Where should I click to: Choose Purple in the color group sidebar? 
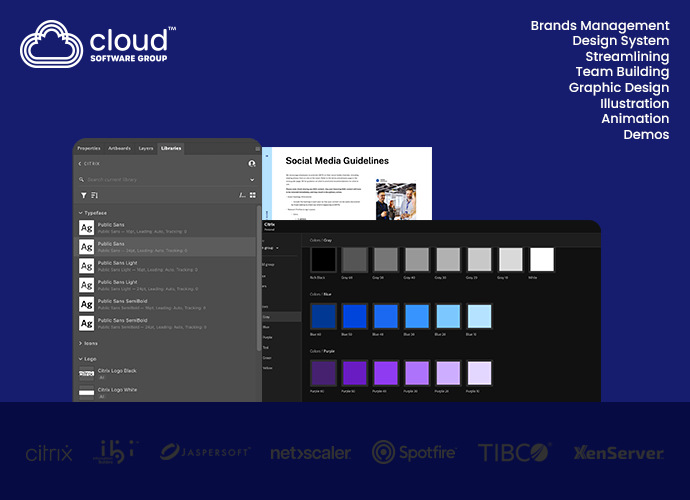[x=267, y=336]
